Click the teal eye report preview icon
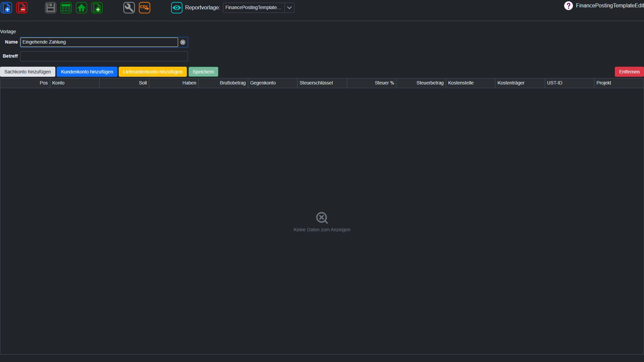Viewport: 644px width, 362px height. tap(177, 8)
